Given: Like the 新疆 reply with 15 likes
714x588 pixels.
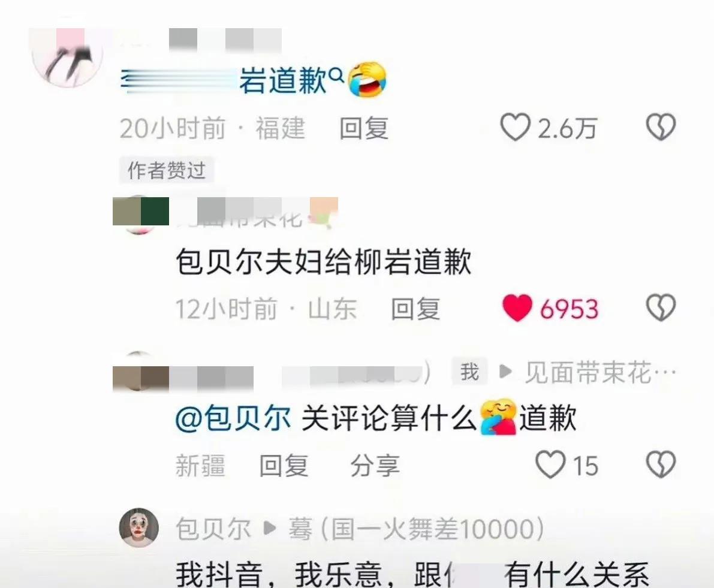Looking at the screenshot, I should click(550, 465).
